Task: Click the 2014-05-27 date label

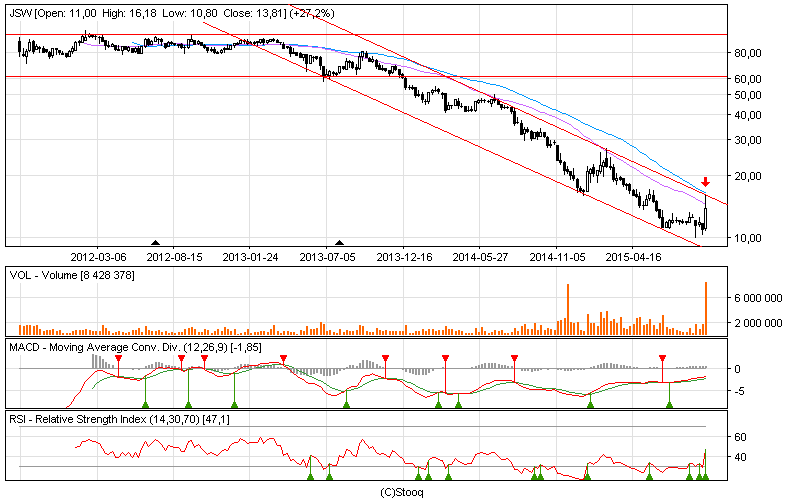Action: pos(481,257)
